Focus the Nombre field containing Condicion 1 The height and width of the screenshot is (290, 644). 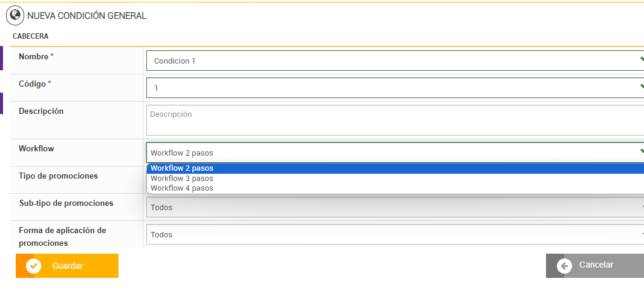click(x=395, y=61)
